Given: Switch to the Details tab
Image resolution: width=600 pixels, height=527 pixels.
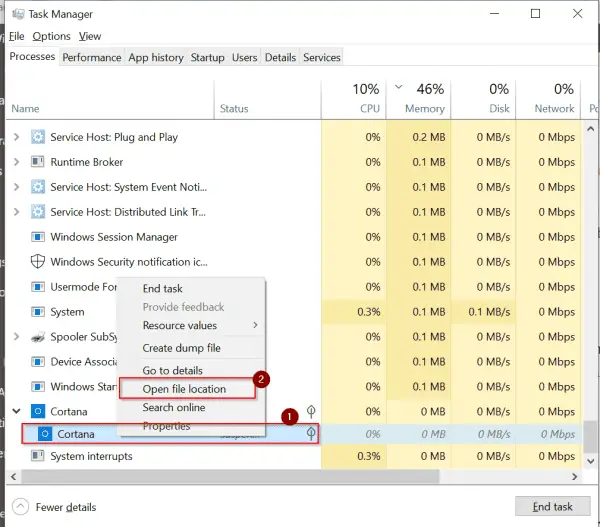Looking at the screenshot, I should pyautogui.click(x=280, y=57).
